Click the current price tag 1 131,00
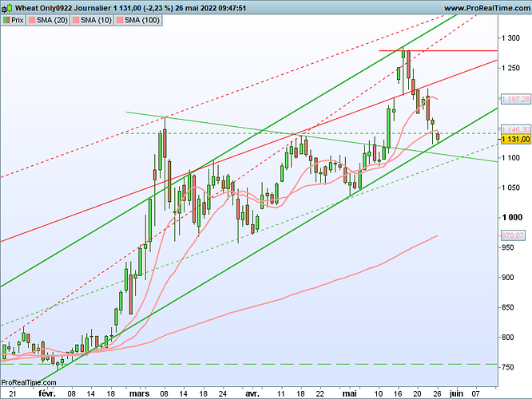Screen dimensions: 532x399 514,139
